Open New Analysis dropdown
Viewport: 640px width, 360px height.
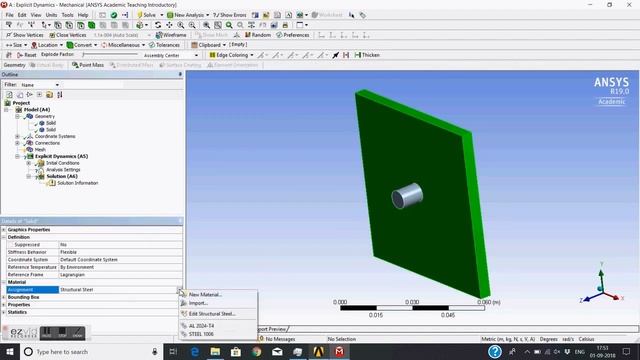pos(188,15)
